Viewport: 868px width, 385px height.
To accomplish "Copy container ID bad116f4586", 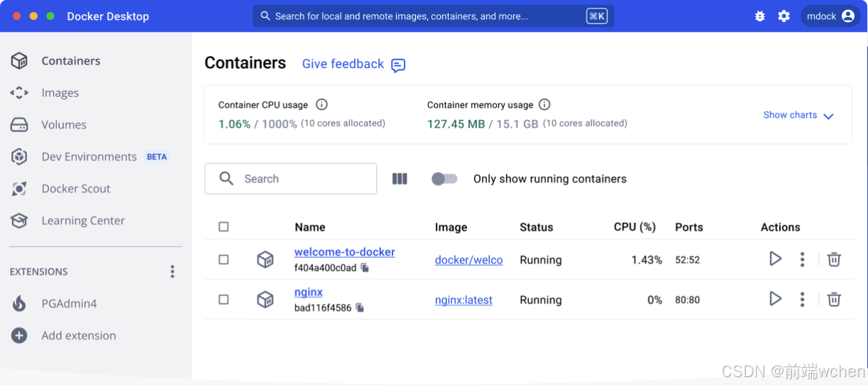I will point(360,308).
